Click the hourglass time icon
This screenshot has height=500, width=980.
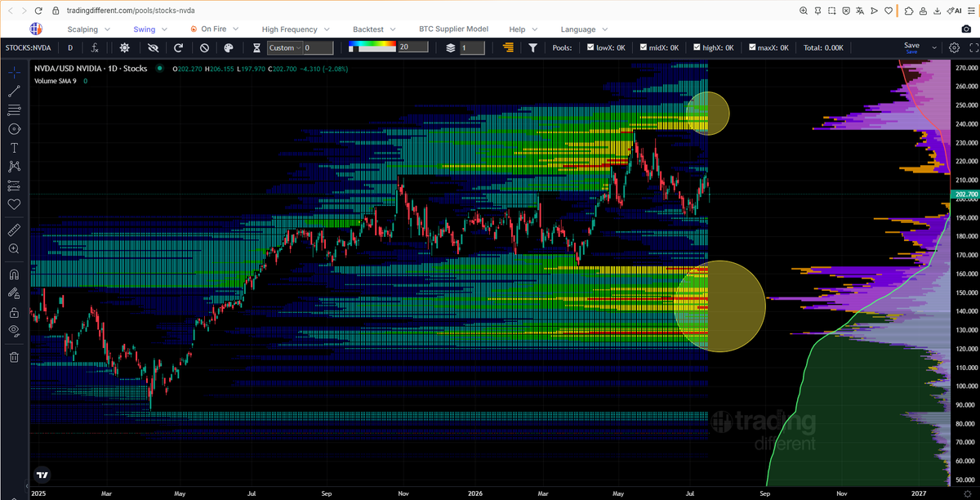[x=256, y=48]
